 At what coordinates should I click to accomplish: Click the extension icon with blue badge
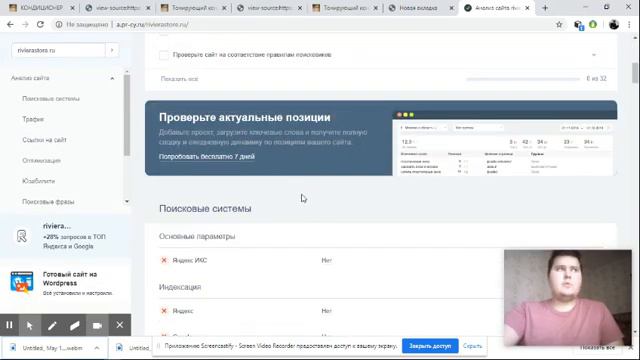(578, 25)
